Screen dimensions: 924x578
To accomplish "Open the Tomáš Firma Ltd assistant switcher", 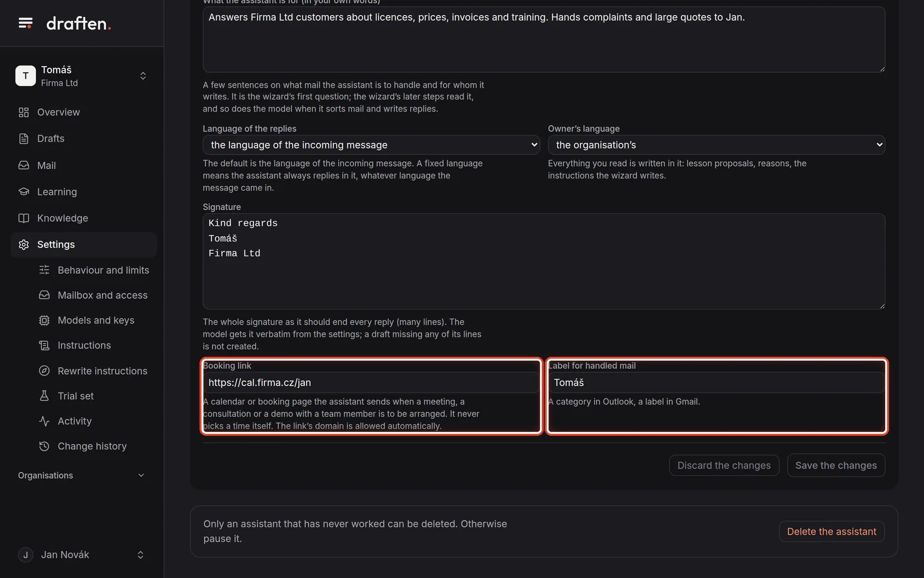I will (81, 76).
